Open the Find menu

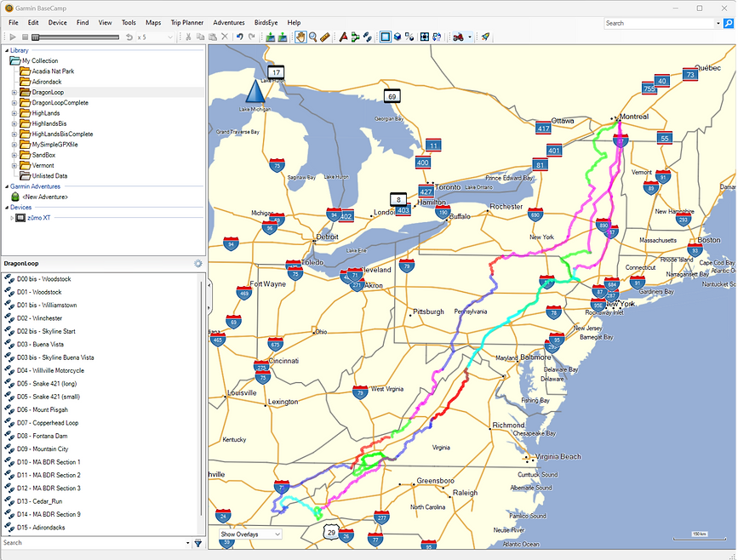click(83, 23)
